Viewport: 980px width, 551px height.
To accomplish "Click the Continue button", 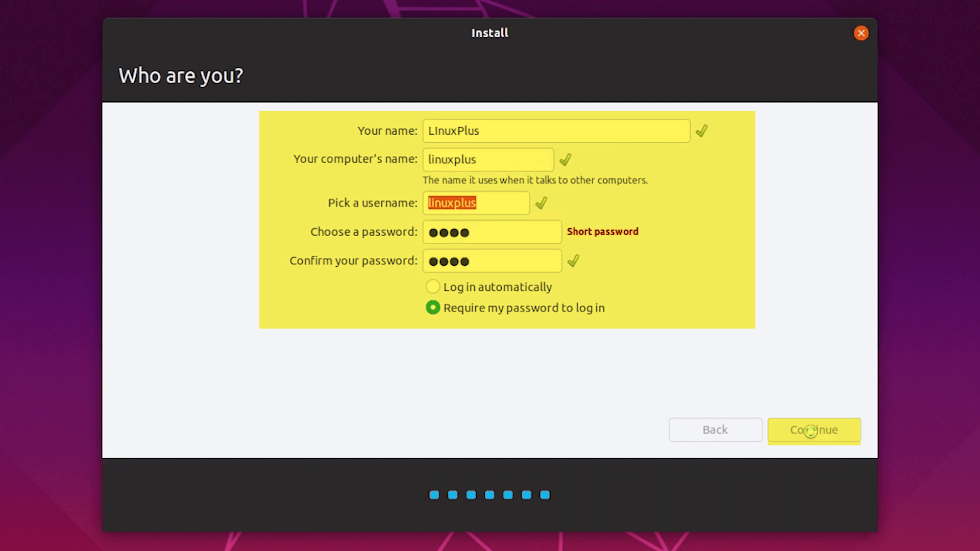I will point(814,429).
